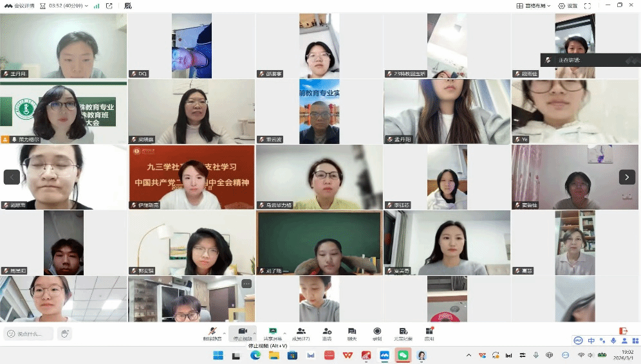
Task: Click the invite participants icon
Action: (x=327, y=331)
